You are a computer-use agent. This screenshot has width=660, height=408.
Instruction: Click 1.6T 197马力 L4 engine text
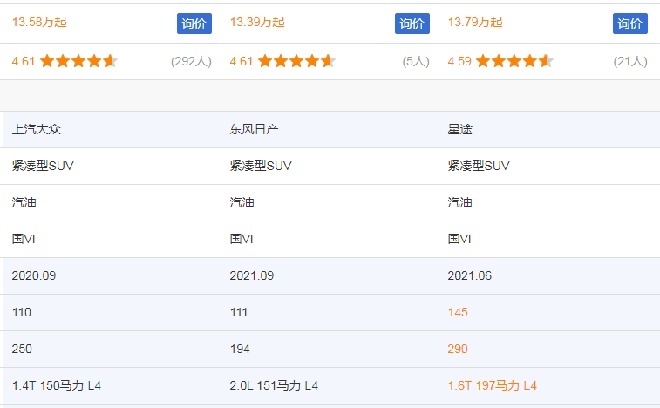(x=492, y=386)
